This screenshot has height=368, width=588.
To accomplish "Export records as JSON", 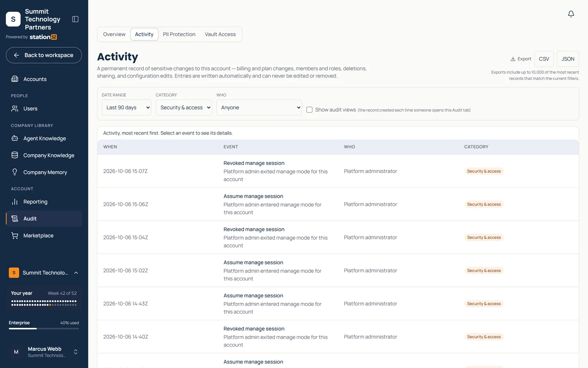I will [x=568, y=59].
